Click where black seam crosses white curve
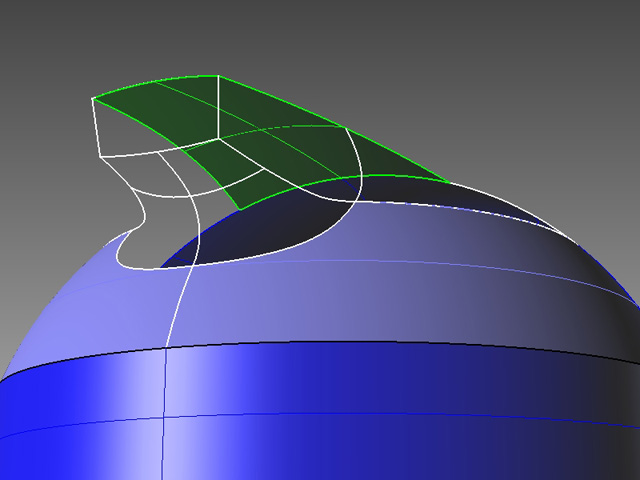640x480 pixels. click(x=167, y=348)
